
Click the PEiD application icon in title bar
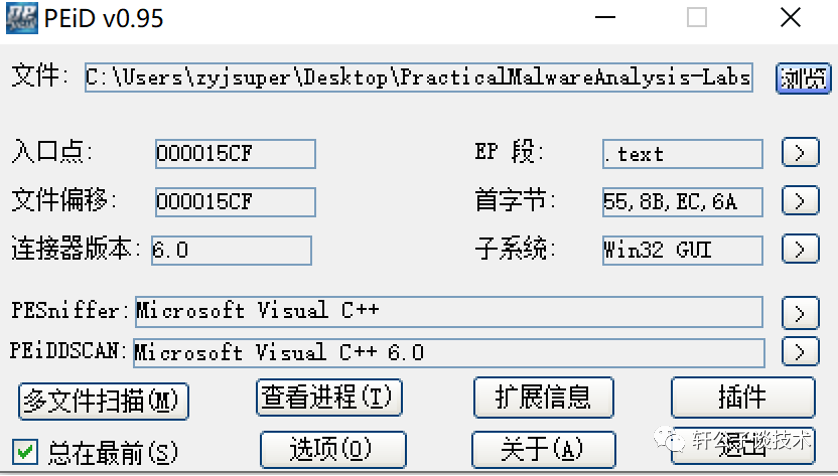click(22, 18)
